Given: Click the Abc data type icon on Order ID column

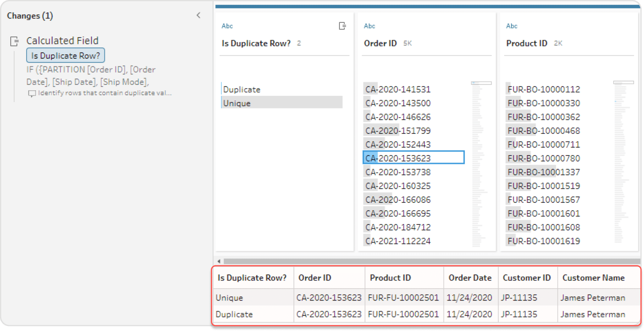Looking at the screenshot, I should pos(369,26).
